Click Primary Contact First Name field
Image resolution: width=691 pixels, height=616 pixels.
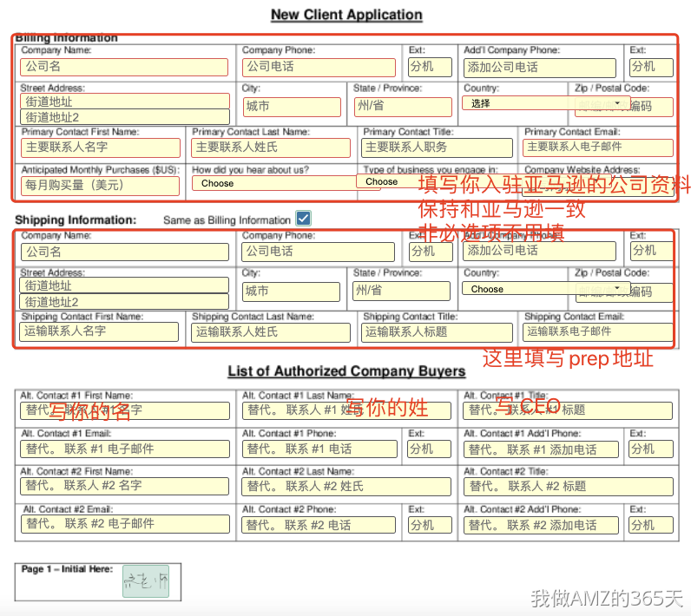click(101, 147)
